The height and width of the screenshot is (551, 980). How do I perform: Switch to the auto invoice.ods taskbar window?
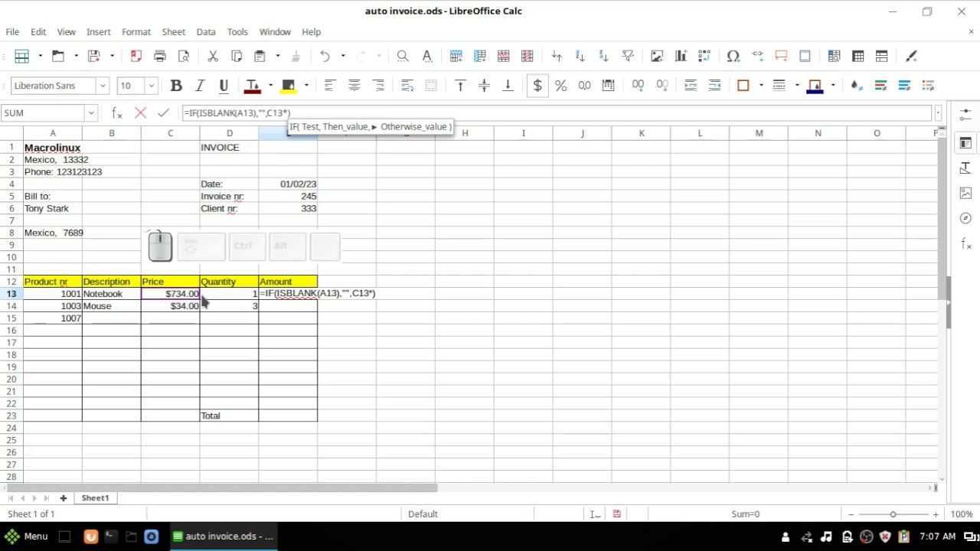click(222, 536)
